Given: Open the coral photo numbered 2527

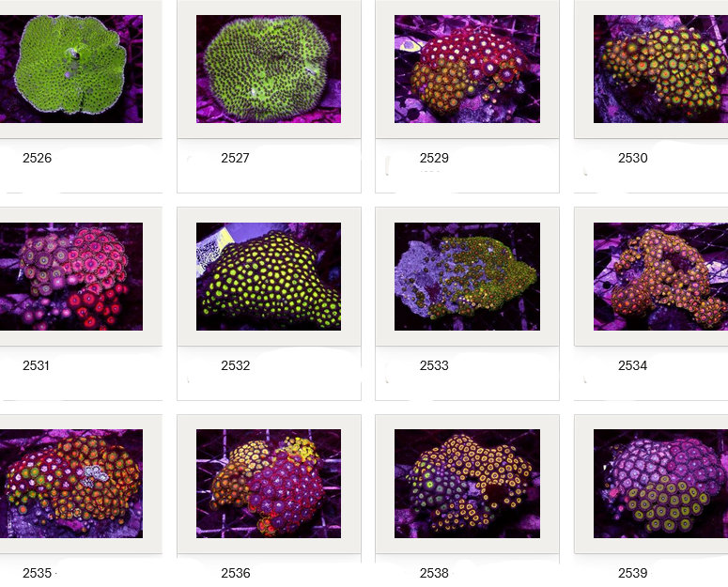Looking at the screenshot, I should (x=269, y=70).
